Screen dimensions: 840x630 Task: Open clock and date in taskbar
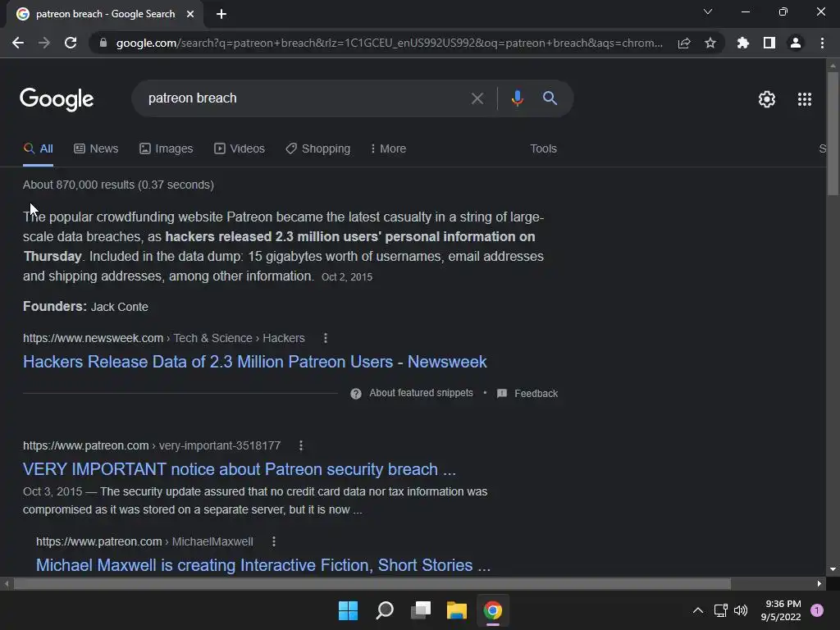781,610
